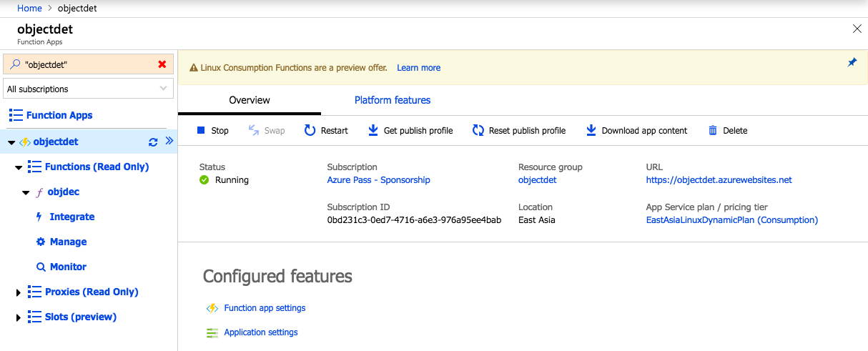The width and height of the screenshot is (868, 351).
Task: Click the Delete trash icon
Action: (x=713, y=130)
